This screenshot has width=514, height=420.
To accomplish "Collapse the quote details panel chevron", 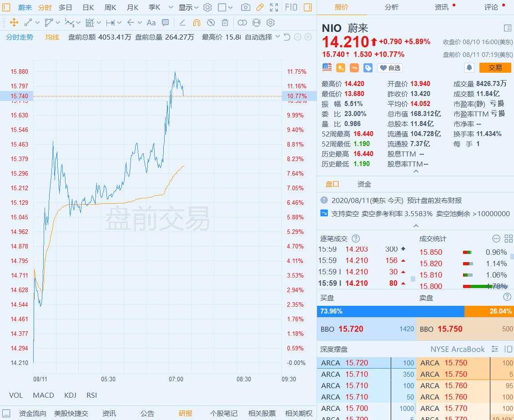I will pyautogui.click(x=416, y=172).
